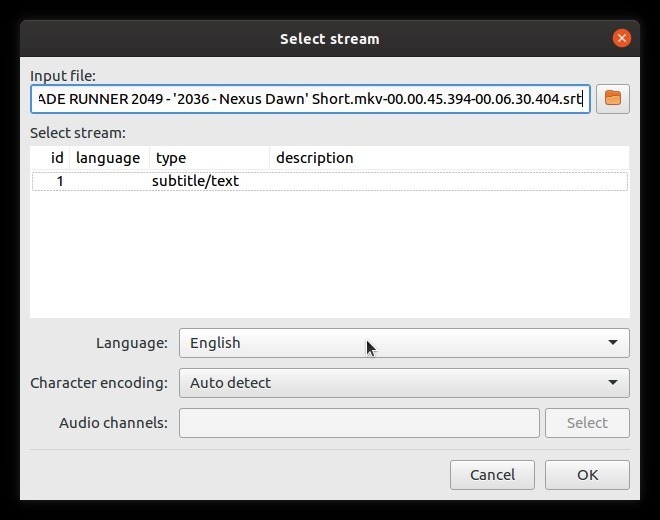The image size is (660, 520).
Task: Click the subtitle/text type cell
Action: [195, 181]
